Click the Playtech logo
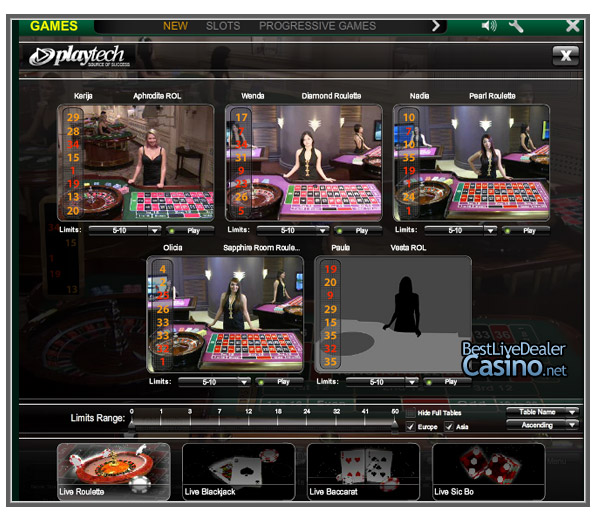The image size is (600, 523). point(79,56)
